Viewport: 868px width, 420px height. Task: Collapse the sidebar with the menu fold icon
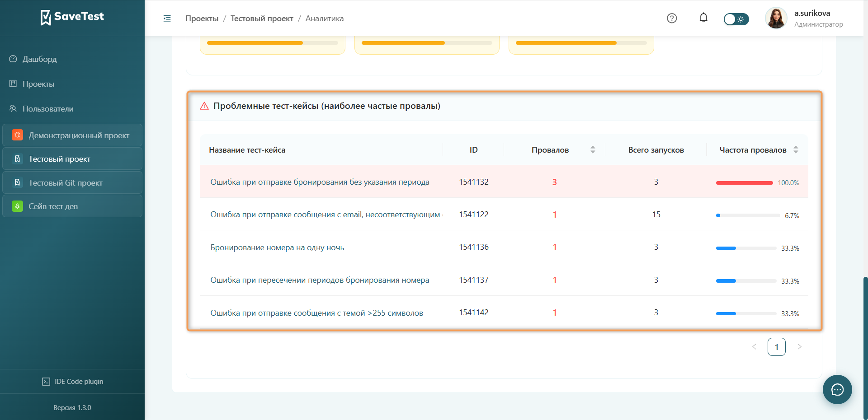click(x=167, y=19)
